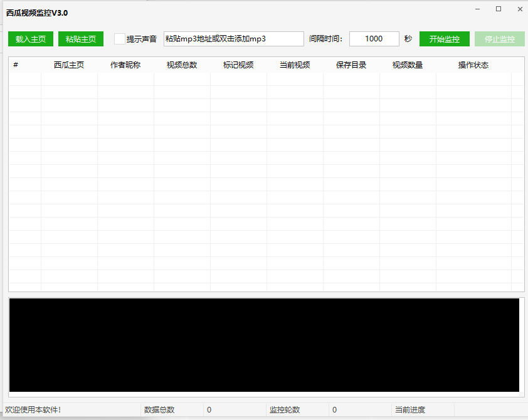Click the 标记视频 column header

click(x=238, y=65)
